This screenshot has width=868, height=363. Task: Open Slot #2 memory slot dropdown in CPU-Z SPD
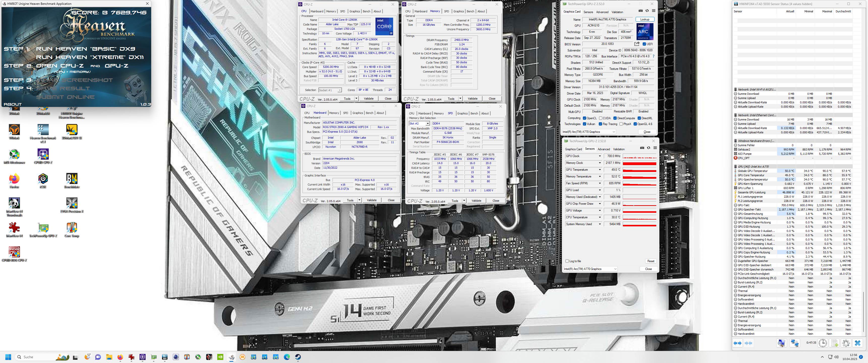coord(420,124)
